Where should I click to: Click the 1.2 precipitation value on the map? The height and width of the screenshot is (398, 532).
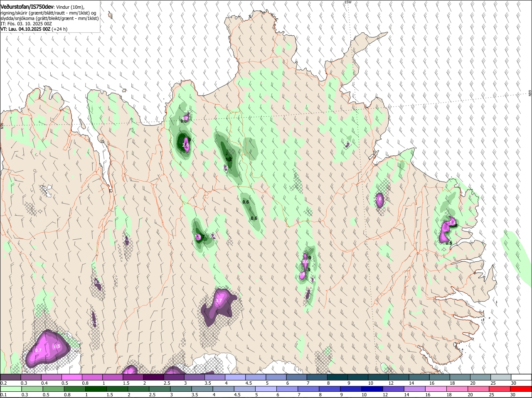point(228,159)
